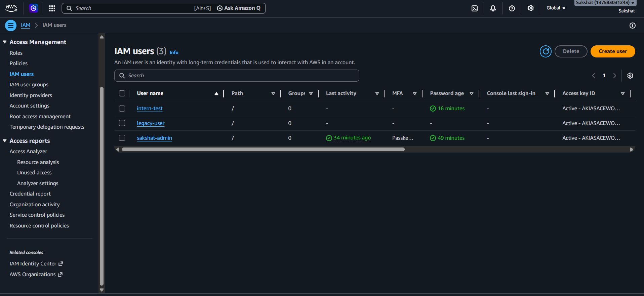Open Roles in the sidebar

(16, 53)
